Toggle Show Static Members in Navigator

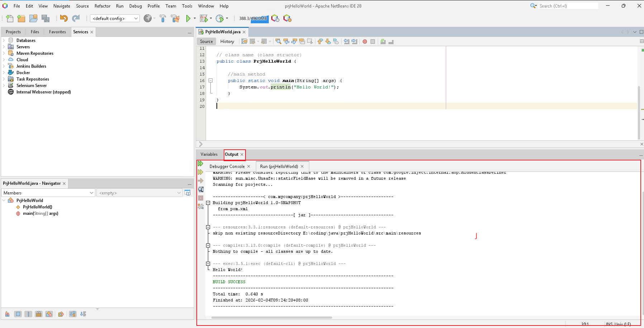28,314
